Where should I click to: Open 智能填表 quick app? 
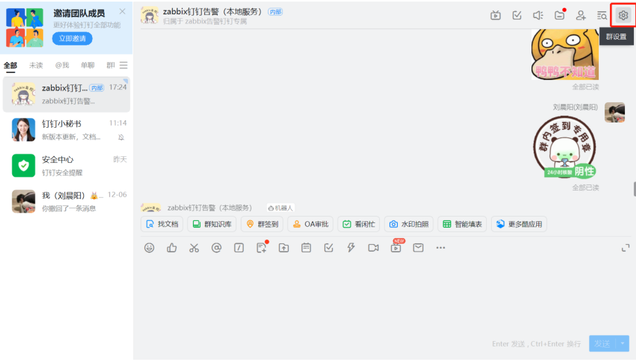point(462,224)
